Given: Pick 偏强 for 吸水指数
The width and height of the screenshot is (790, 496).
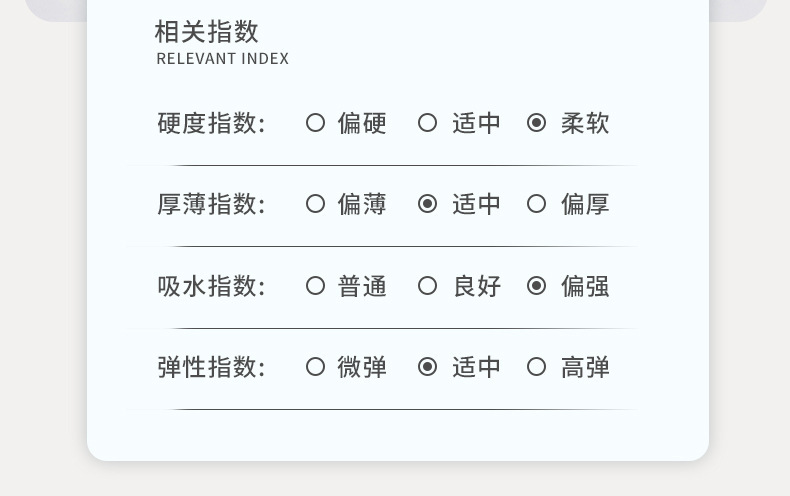Looking at the screenshot, I should point(537,286).
